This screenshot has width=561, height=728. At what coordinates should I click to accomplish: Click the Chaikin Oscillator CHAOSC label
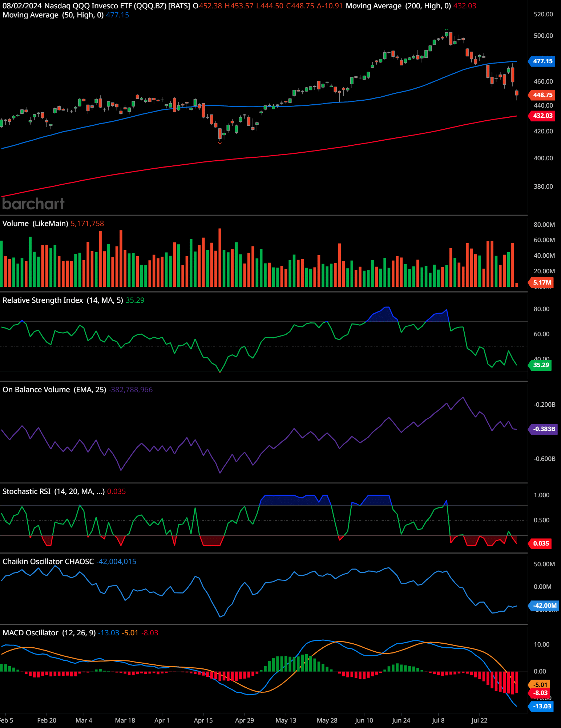click(x=48, y=562)
